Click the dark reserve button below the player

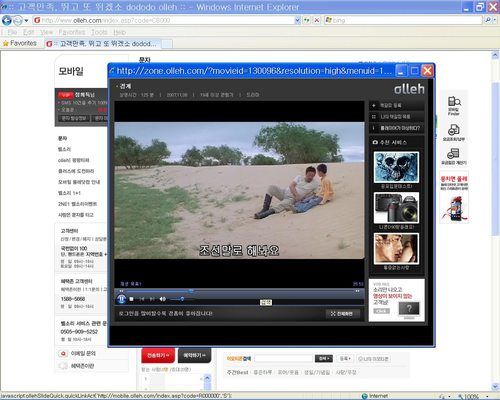(194, 356)
